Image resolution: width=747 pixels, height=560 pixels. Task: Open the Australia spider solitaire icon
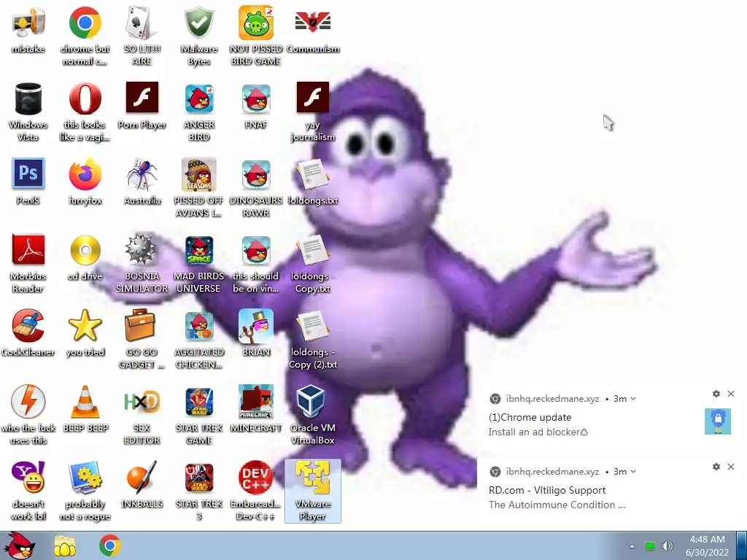click(x=142, y=182)
